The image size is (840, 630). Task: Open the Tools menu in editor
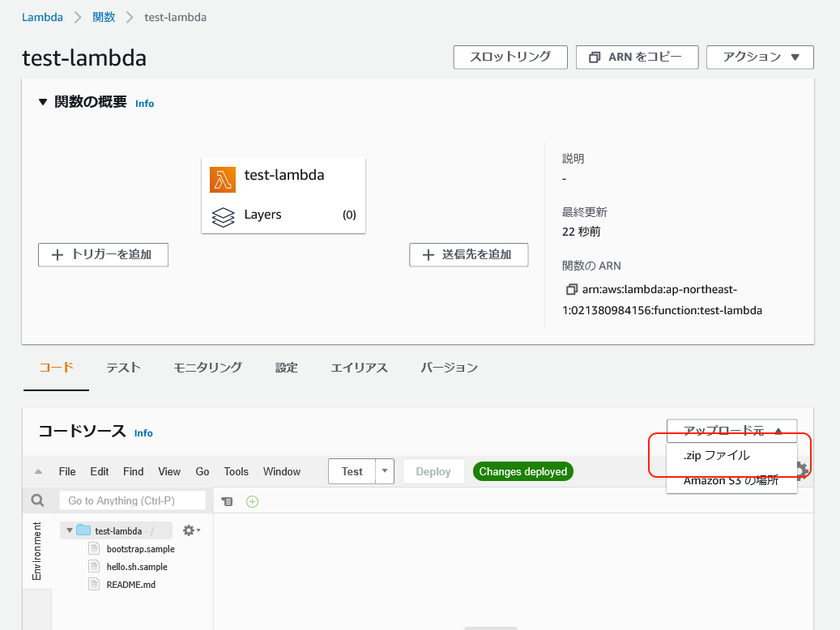tap(237, 471)
